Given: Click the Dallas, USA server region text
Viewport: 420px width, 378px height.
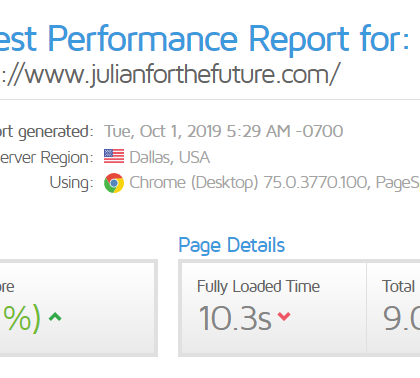Looking at the screenshot, I should [170, 157].
